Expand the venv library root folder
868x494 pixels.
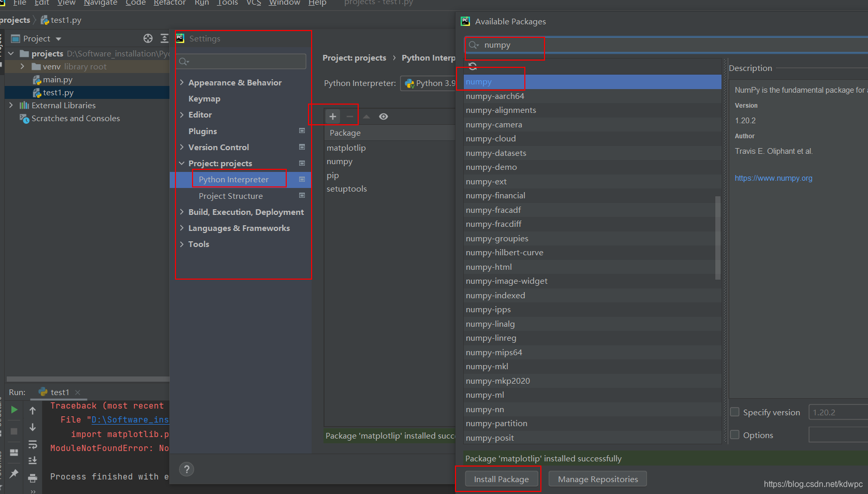[22, 66]
